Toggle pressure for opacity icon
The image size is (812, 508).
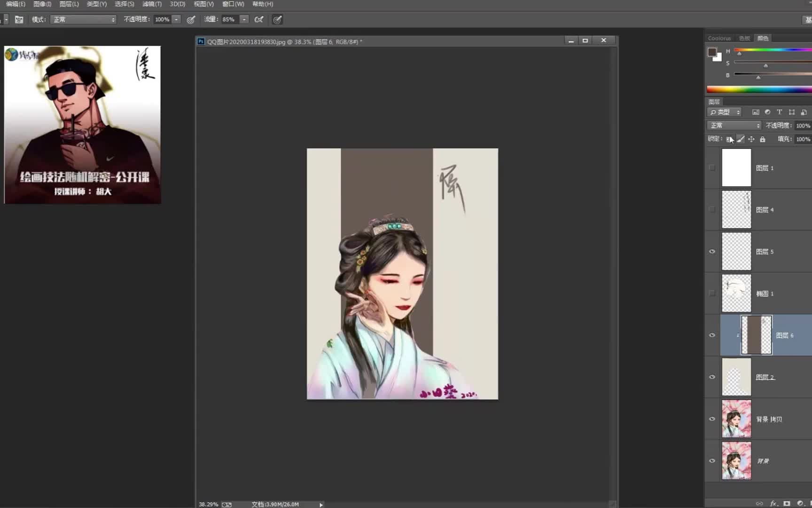coord(191,19)
